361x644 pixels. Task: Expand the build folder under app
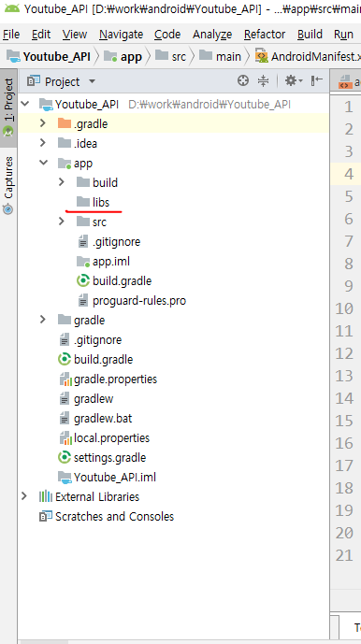[62, 182]
